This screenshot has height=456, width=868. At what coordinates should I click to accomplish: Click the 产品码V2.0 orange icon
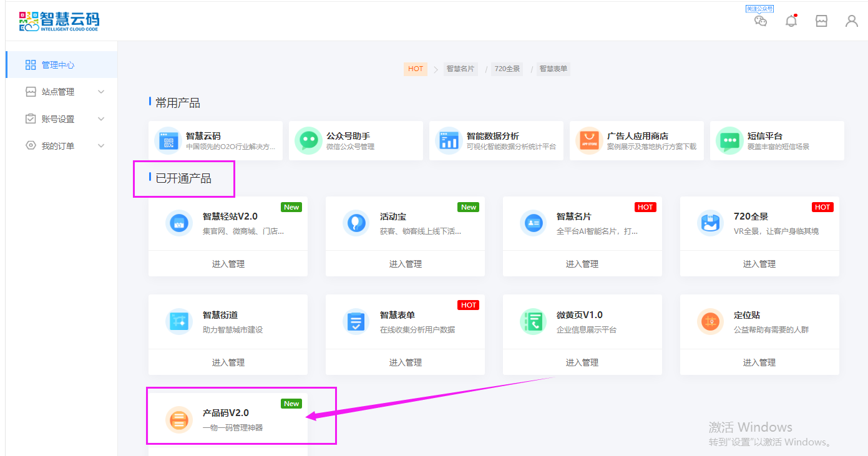tap(178, 419)
